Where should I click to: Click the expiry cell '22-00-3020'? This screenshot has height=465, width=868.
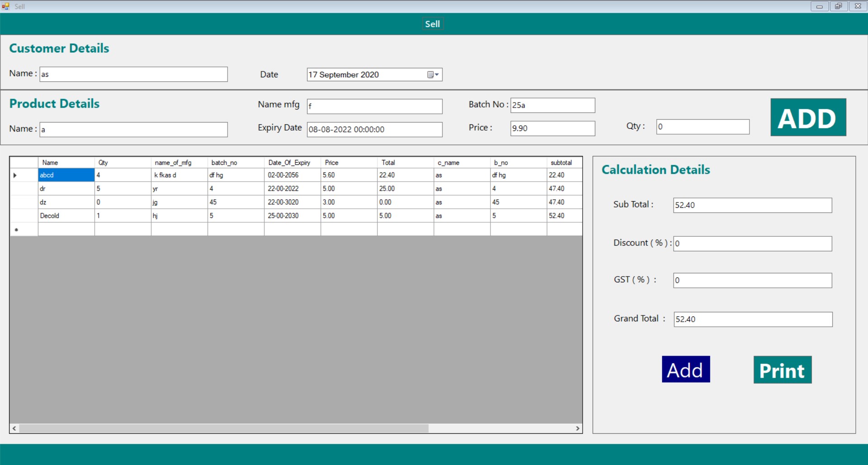point(292,202)
